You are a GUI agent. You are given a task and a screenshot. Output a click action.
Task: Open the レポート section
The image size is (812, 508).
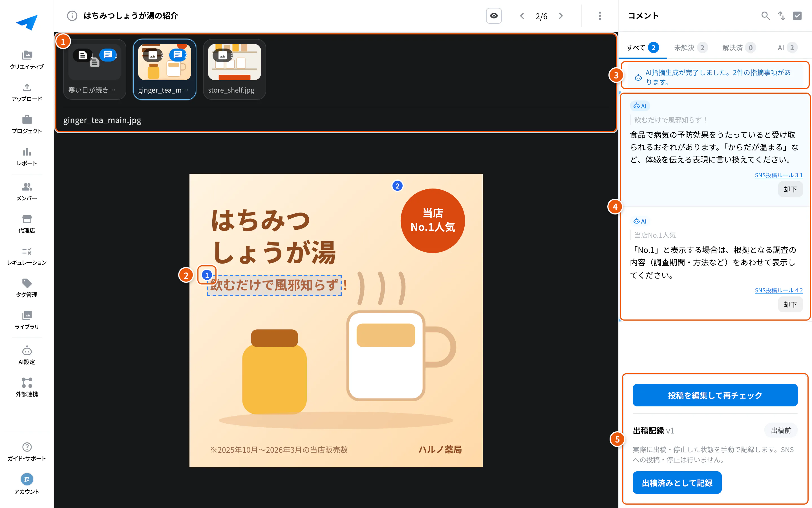(x=27, y=157)
